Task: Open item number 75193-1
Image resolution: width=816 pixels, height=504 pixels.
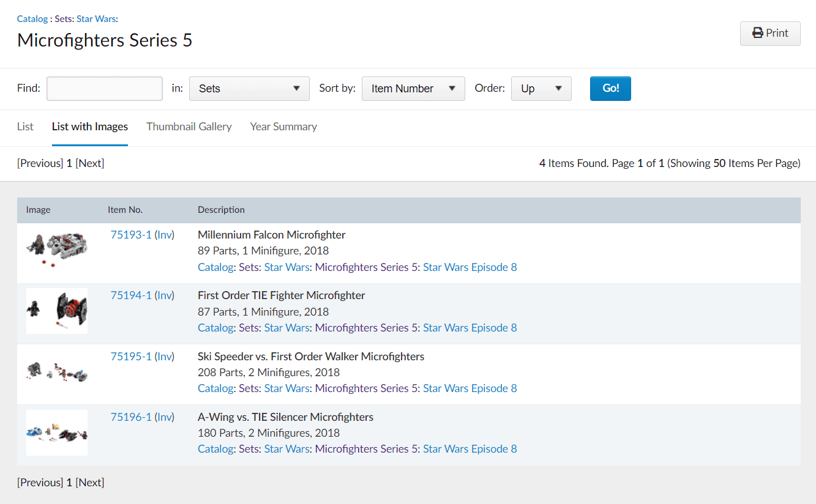Action: coord(131,235)
